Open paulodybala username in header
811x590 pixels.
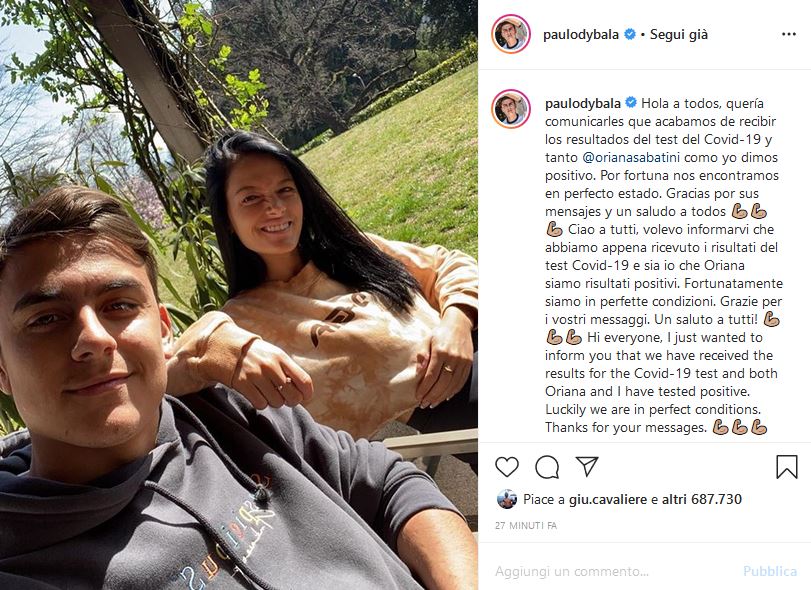click(581, 35)
